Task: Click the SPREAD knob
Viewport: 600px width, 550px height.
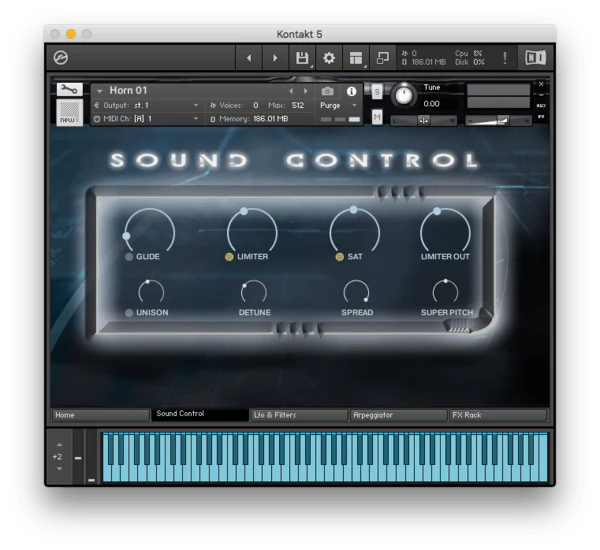Action: click(356, 292)
